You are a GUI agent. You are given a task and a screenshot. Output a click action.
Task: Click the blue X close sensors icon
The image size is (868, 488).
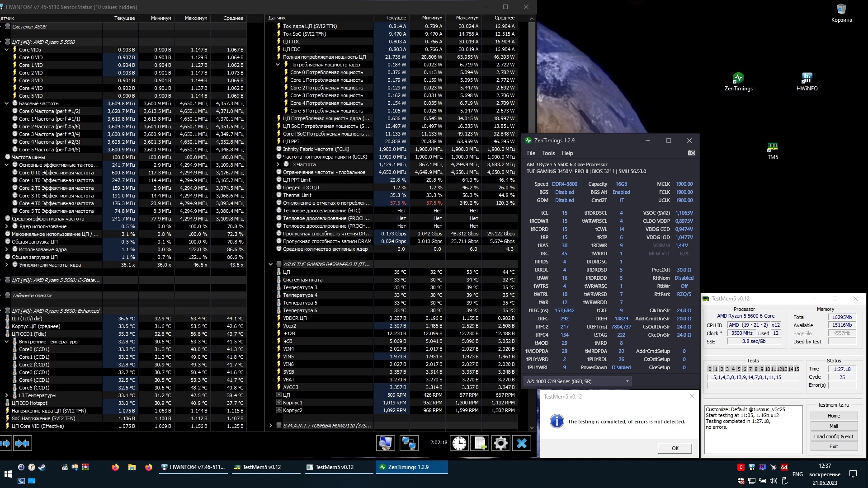pos(521,443)
